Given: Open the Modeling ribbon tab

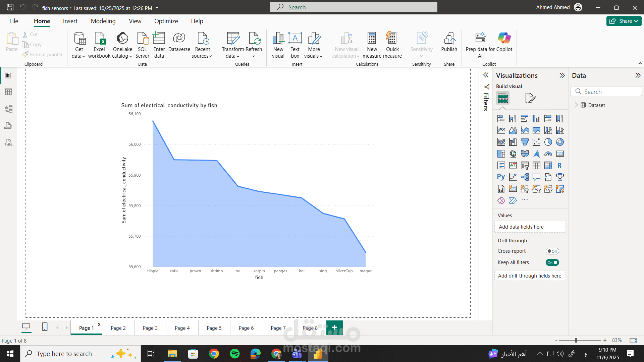Looking at the screenshot, I should (103, 21).
